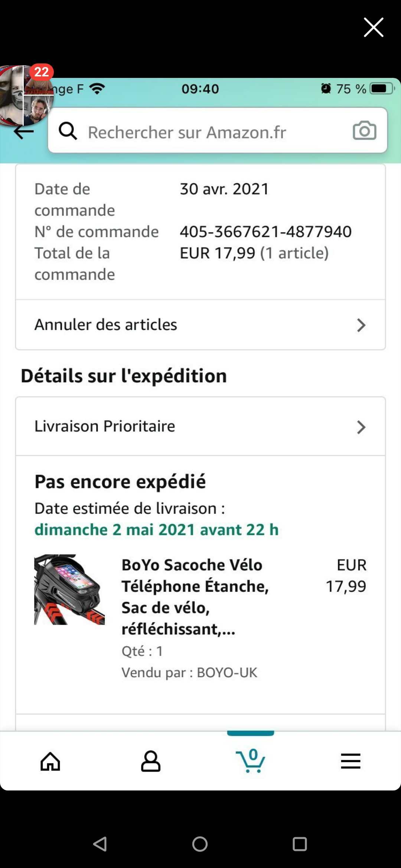Go to Amazon home tab
Screen dimensions: 401x868
(50, 762)
